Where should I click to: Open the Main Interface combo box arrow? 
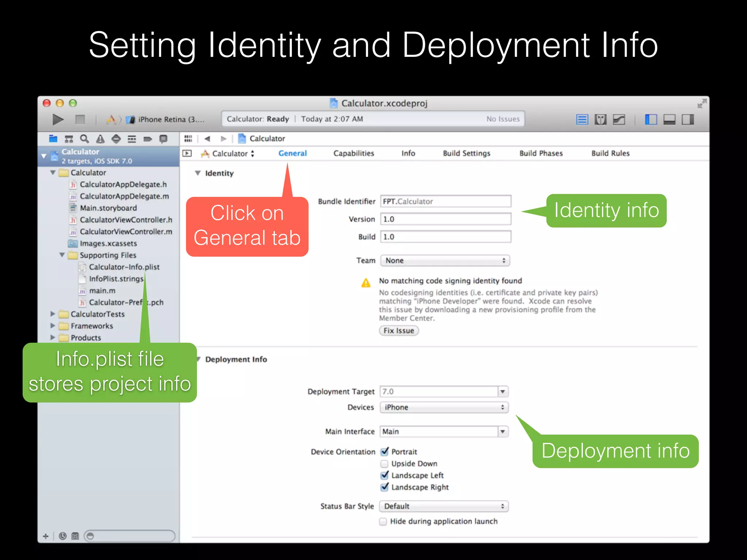[x=503, y=432]
